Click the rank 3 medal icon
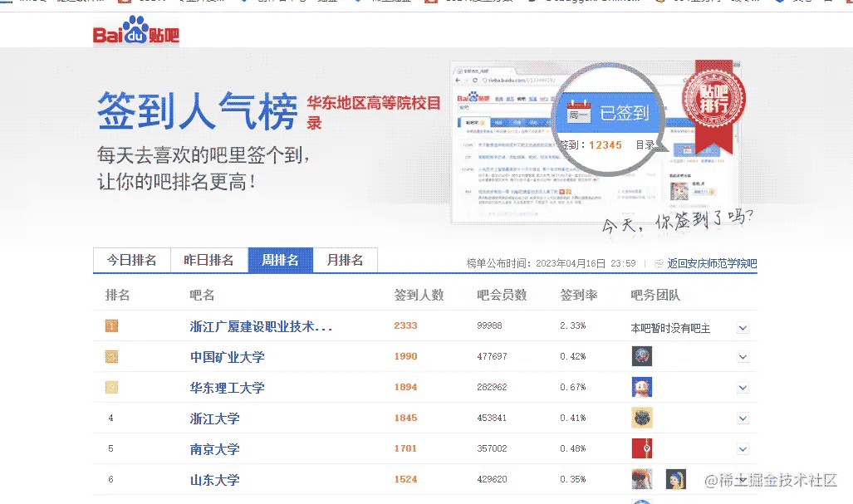 pos(111,387)
